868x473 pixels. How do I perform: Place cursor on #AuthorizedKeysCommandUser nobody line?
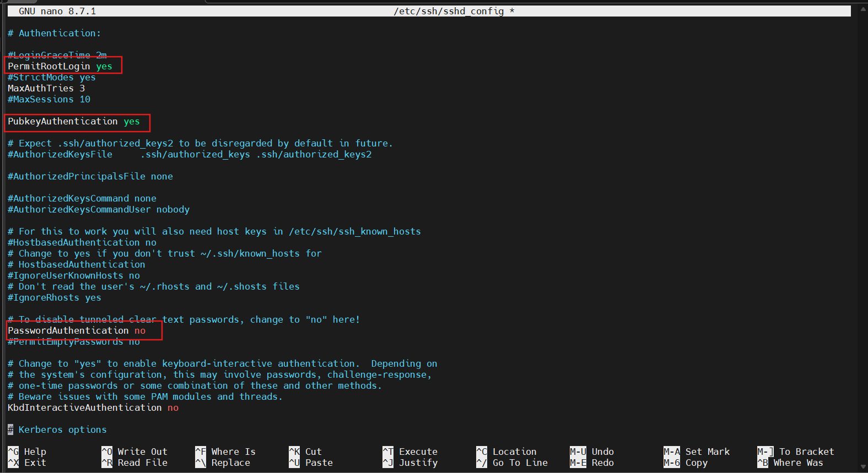[x=99, y=209]
